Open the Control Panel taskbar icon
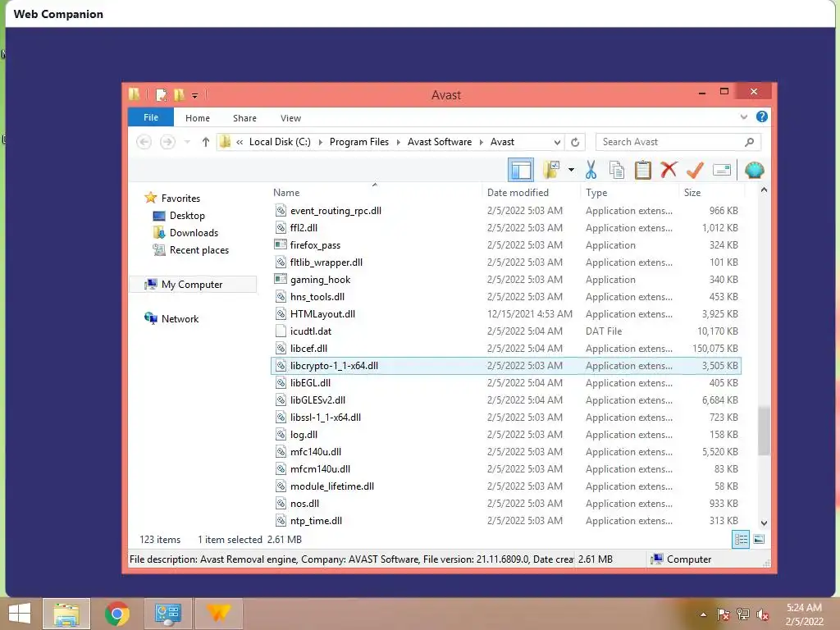Viewport: 840px width, 630px height. [x=167, y=614]
